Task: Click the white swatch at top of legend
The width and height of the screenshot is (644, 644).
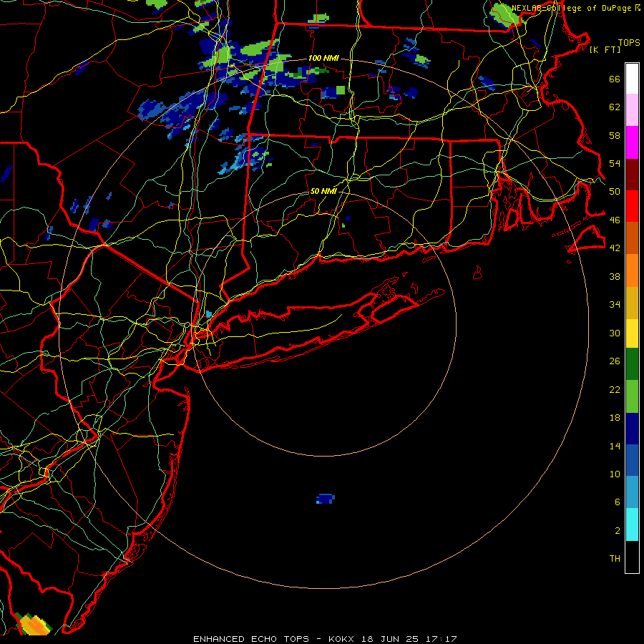Action: pos(632,79)
